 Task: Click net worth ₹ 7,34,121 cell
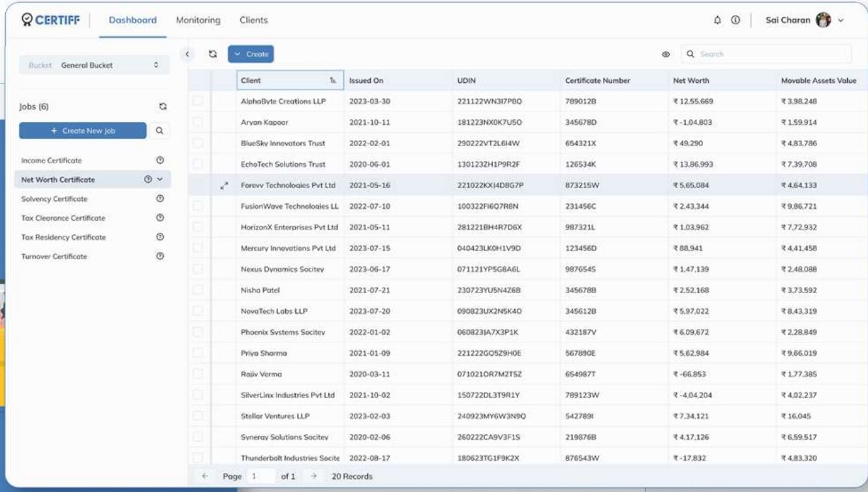722,416
